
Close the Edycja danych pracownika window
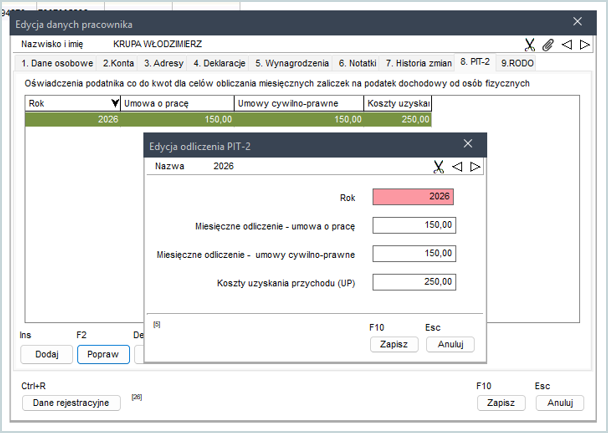tap(577, 21)
